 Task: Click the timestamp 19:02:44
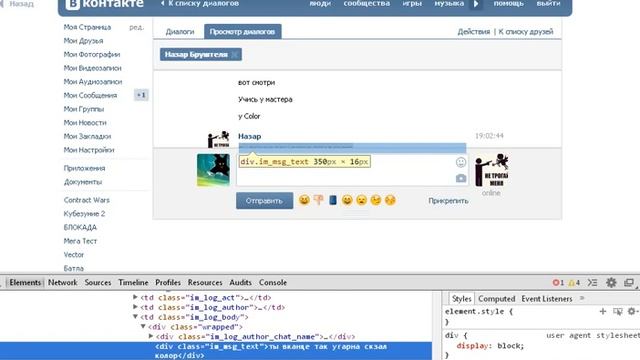coord(489,136)
